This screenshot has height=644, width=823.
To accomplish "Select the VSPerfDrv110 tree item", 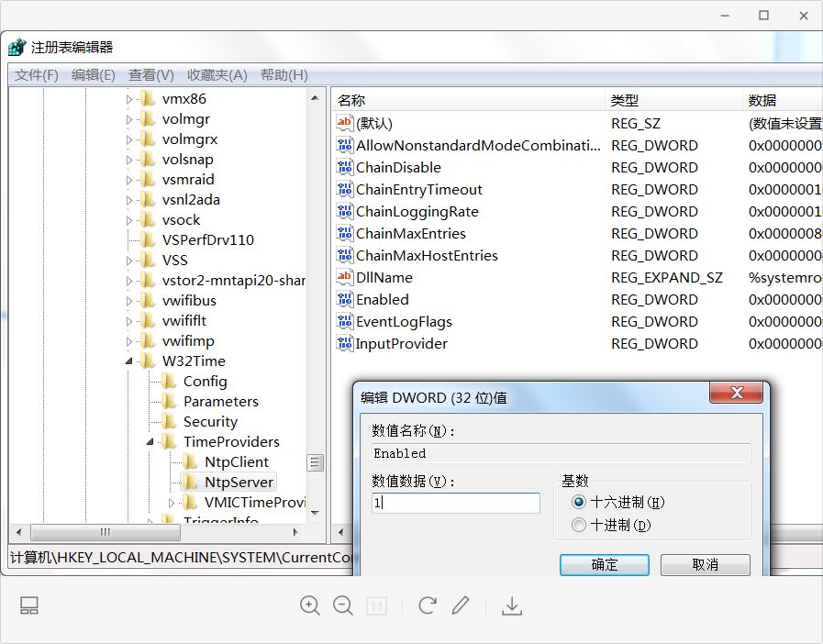I will coord(208,239).
